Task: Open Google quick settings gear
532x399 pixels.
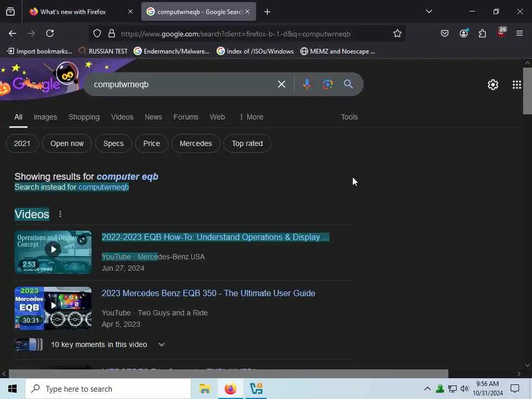Action: 493,85
